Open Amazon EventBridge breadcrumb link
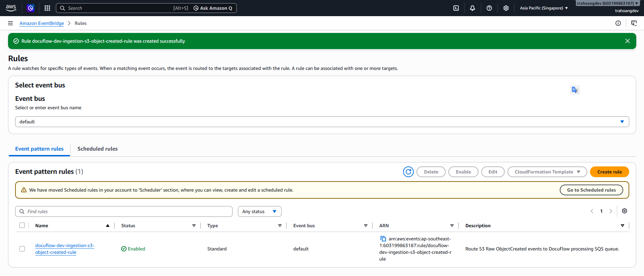644x276 pixels. [x=42, y=23]
